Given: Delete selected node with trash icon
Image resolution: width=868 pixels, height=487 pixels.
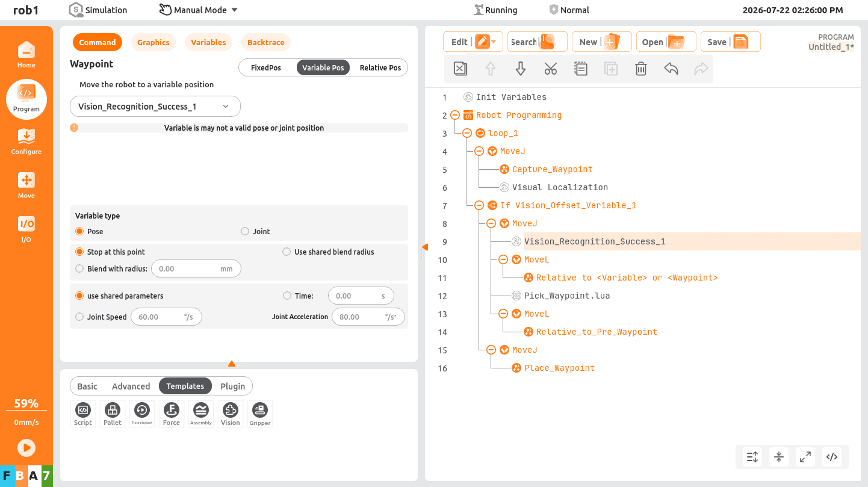Looking at the screenshot, I should click(x=641, y=69).
